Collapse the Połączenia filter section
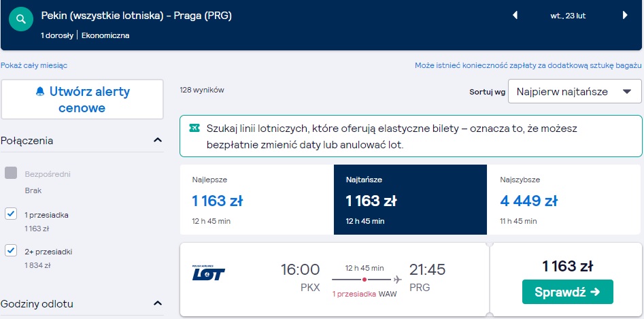The width and height of the screenshot is (644, 319). pos(158,140)
